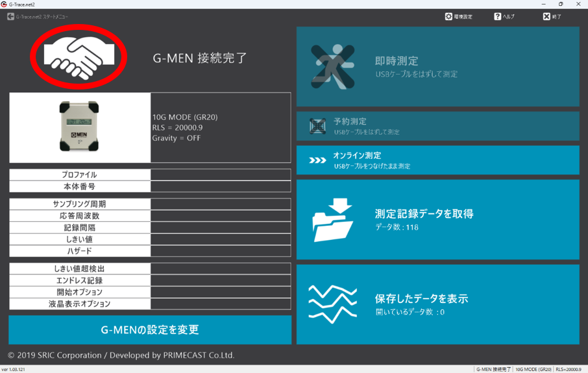The height and width of the screenshot is (373, 588).
Task: Click status bar 10G MODE (GR20) entry
Action: click(x=533, y=369)
